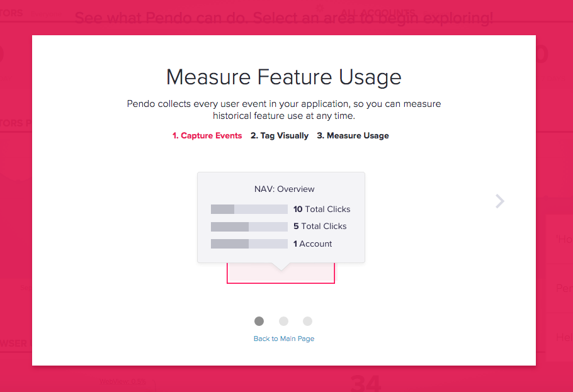Select the first pagination dot
573x392 pixels.
click(x=259, y=321)
